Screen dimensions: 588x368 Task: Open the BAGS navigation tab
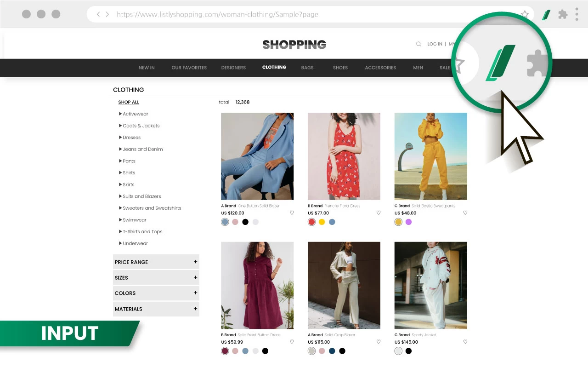307,68
